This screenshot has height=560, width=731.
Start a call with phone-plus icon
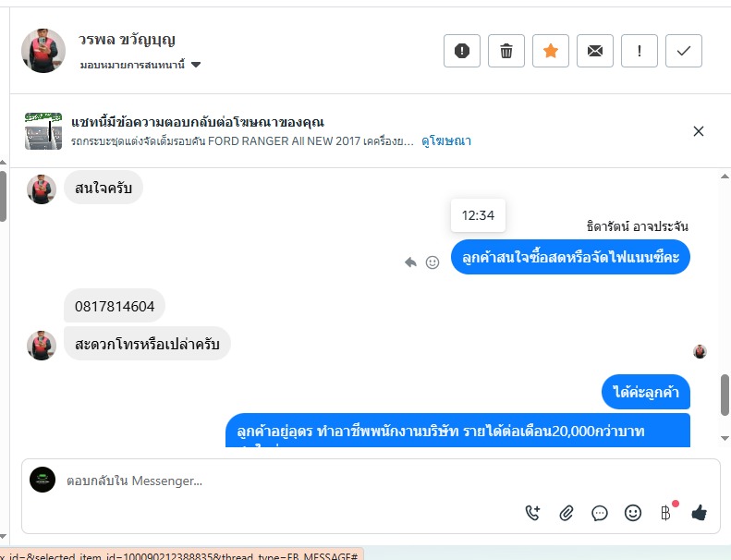coord(532,513)
